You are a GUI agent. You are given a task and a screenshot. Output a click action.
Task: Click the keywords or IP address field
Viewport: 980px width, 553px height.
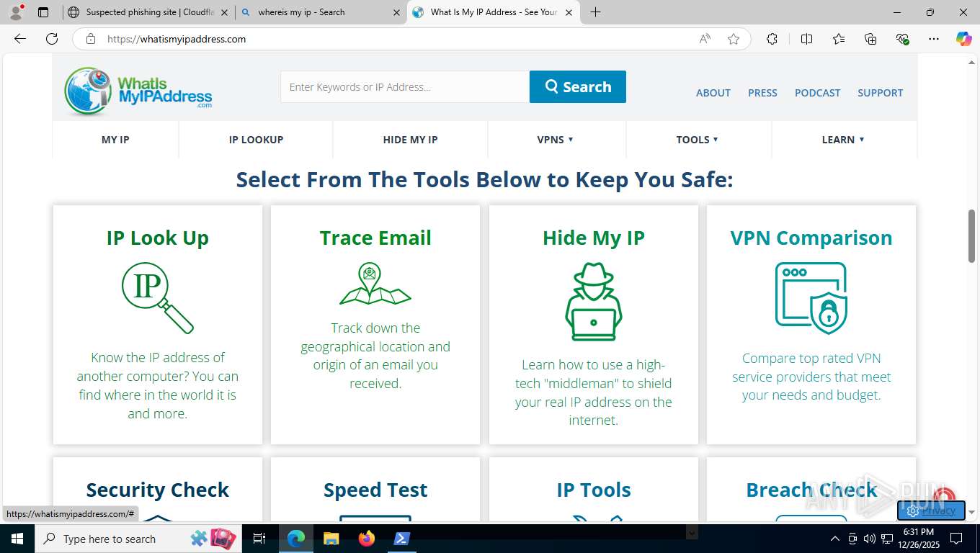pyautogui.click(x=405, y=86)
